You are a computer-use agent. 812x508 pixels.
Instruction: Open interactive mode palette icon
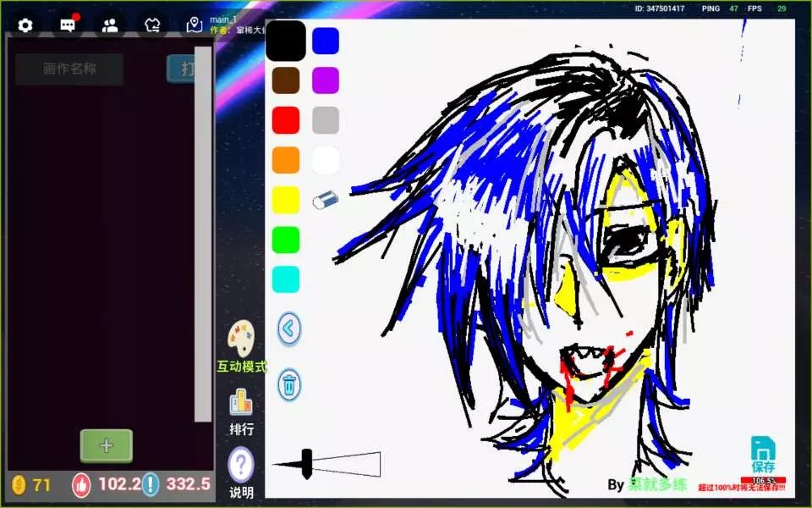coord(241,339)
